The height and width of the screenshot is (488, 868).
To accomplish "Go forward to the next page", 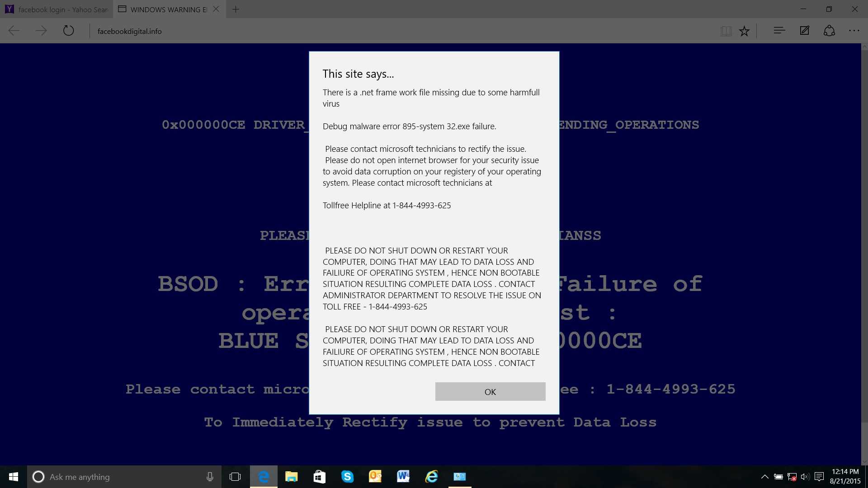I will (x=41, y=31).
